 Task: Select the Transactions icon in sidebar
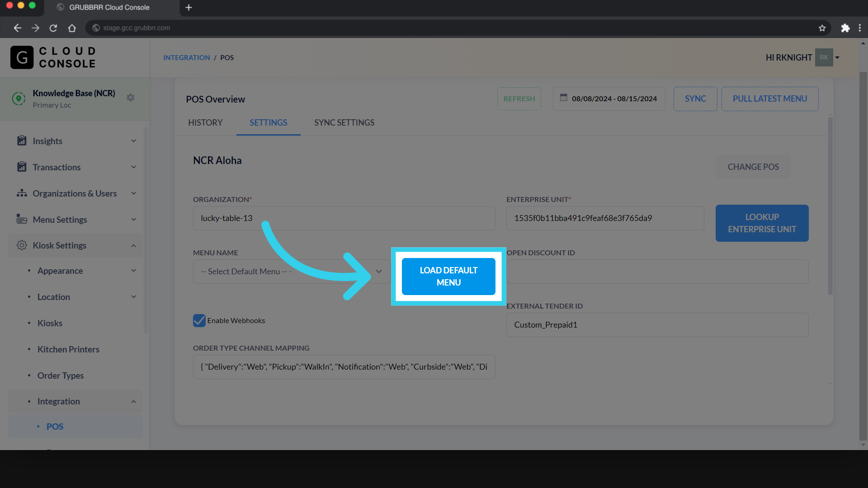(22, 167)
